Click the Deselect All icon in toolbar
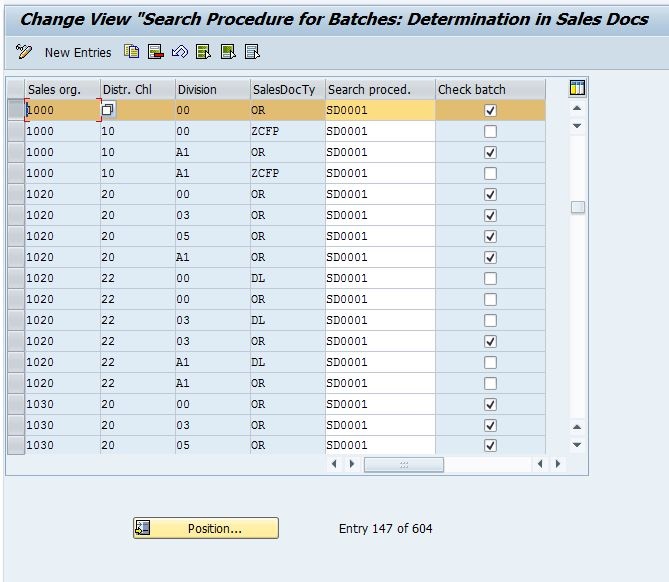669x582 pixels. point(252,52)
